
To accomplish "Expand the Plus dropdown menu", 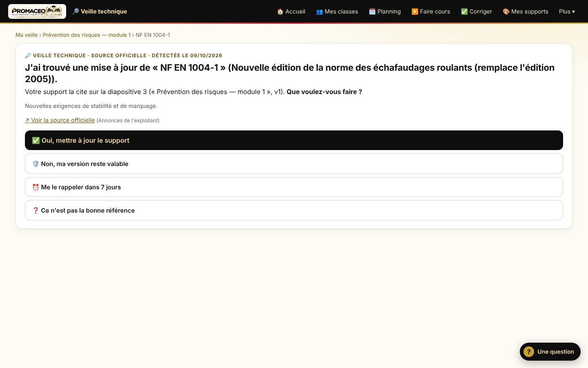I will pos(567,11).
